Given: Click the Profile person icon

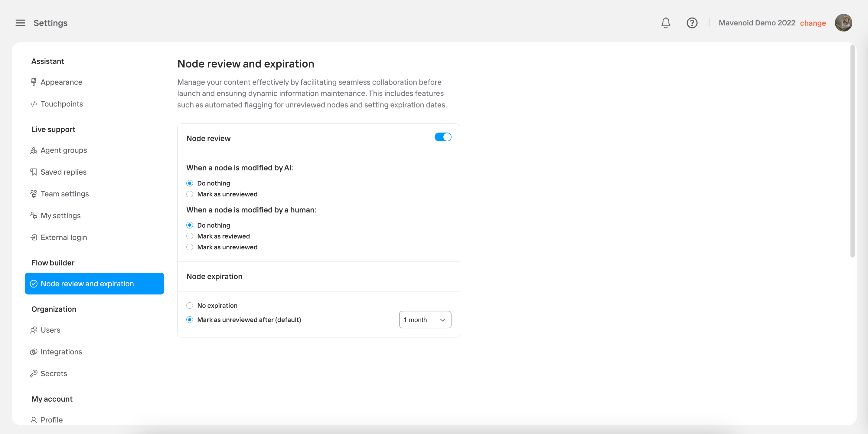Looking at the screenshot, I should pyautogui.click(x=34, y=420).
